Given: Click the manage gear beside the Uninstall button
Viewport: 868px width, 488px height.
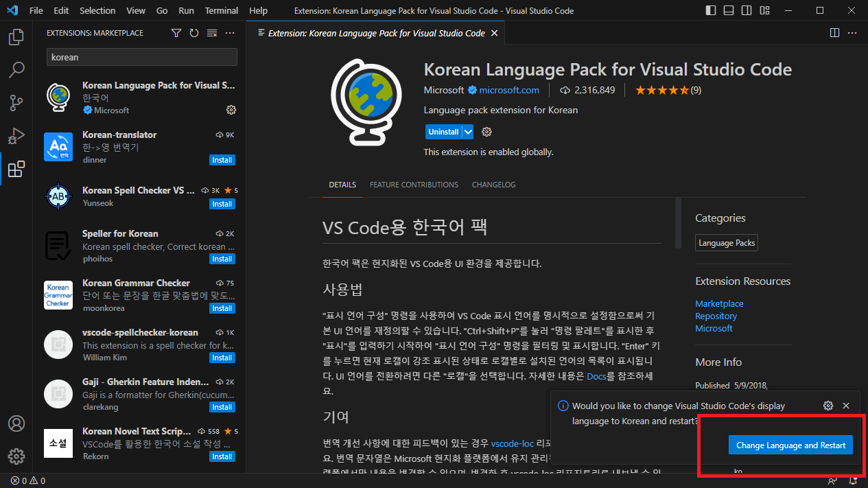Looking at the screenshot, I should pos(487,132).
